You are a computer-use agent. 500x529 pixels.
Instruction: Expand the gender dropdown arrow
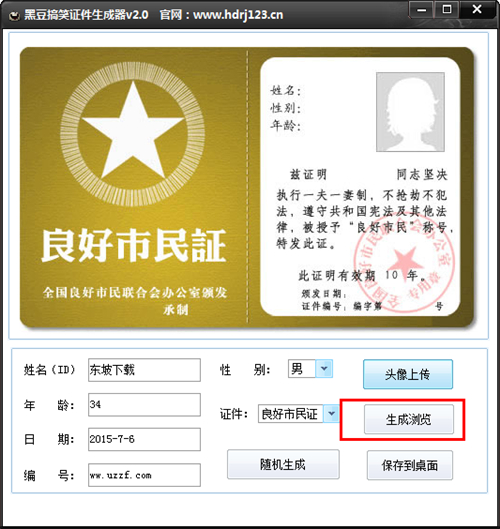click(x=324, y=368)
